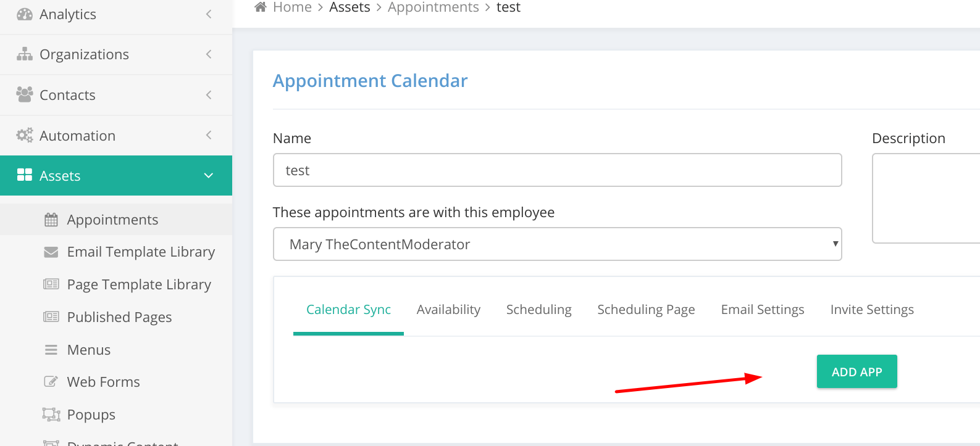Click the Automation gears icon
This screenshot has height=446, width=980.
pos(25,135)
